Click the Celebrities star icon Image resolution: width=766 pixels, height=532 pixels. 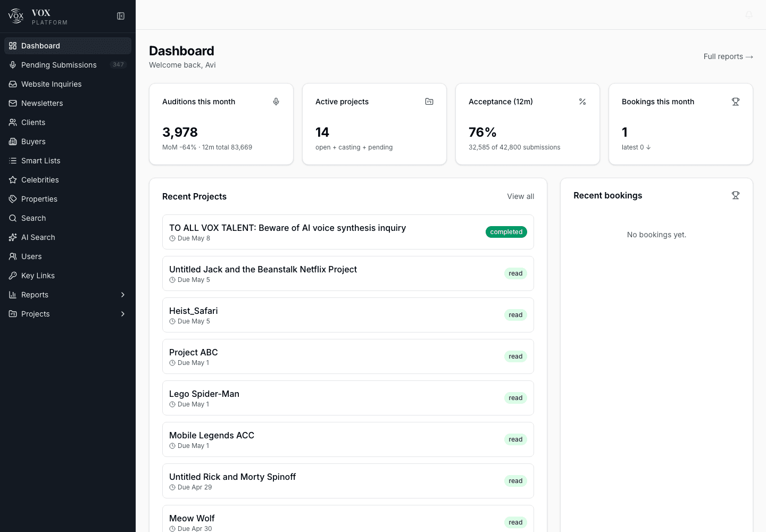(13, 180)
